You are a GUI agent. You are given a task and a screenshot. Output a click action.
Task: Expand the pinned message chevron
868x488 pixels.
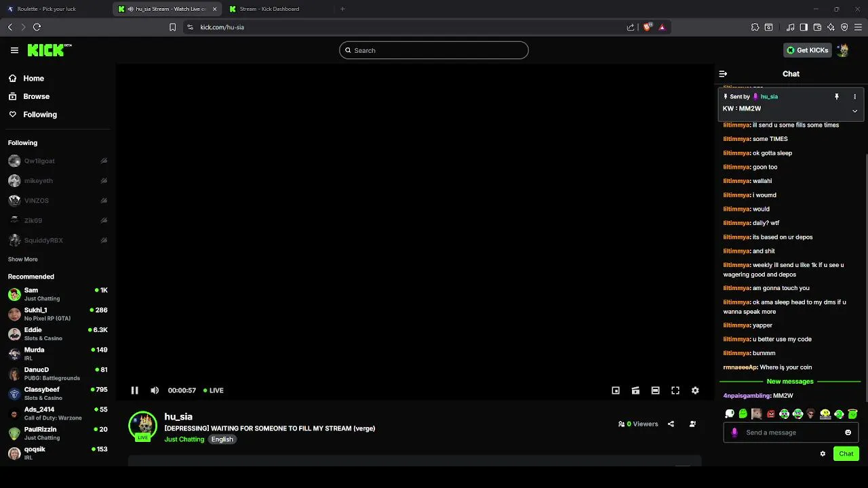pos(854,110)
